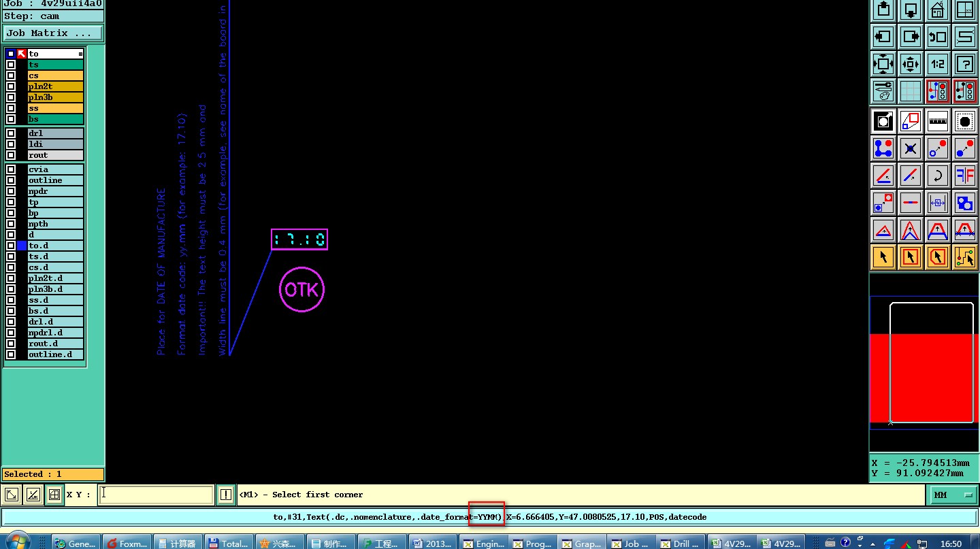Click the angle-distance coordinate mode icon

33,495
